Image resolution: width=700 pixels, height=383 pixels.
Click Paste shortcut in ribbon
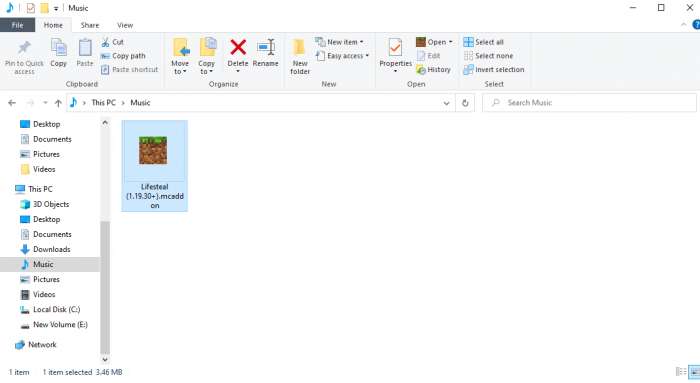coord(129,70)
